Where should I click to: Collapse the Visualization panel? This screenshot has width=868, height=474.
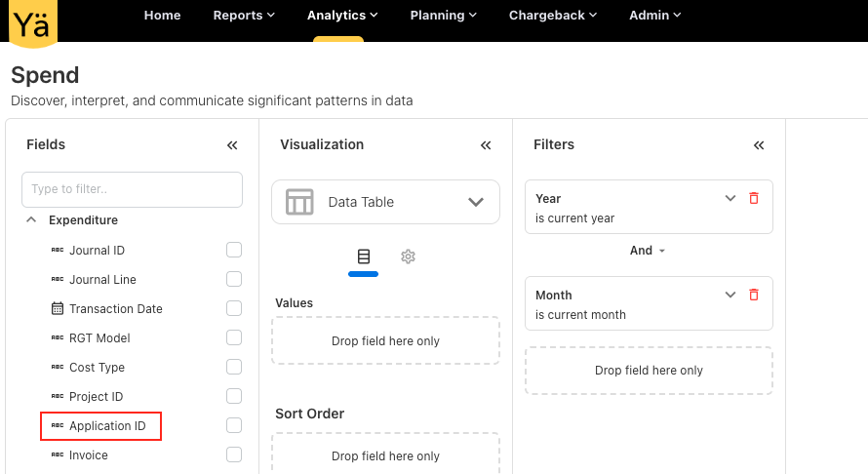[x=486, y=145]
